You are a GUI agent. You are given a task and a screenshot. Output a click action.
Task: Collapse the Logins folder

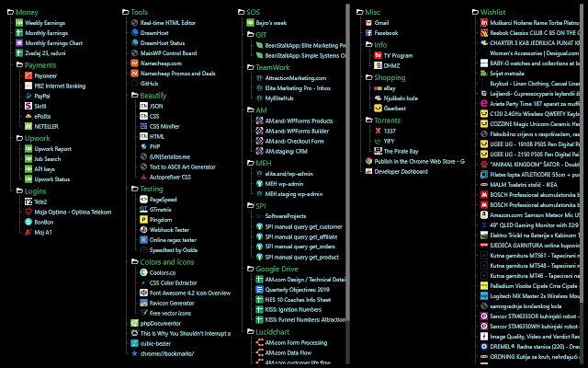point(19,191)
